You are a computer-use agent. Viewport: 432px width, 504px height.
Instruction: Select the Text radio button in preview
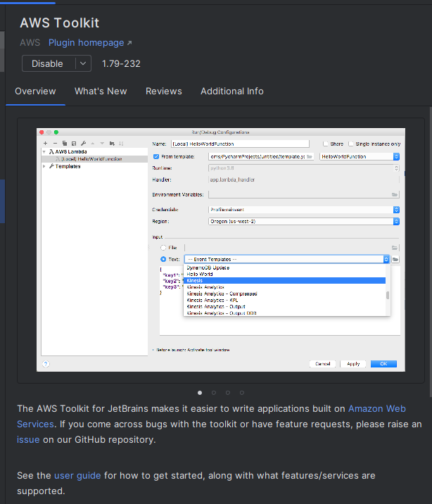pyautogui.click(x=163, y=259)
